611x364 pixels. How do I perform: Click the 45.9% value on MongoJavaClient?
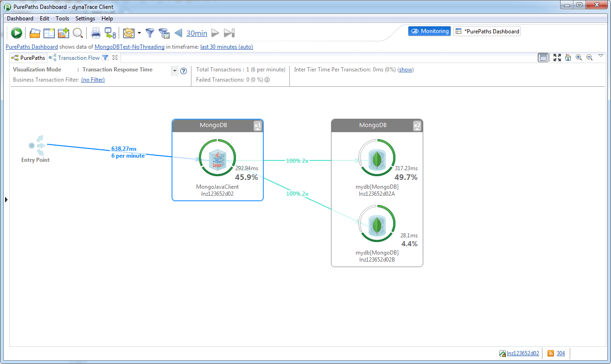[247, 177]
